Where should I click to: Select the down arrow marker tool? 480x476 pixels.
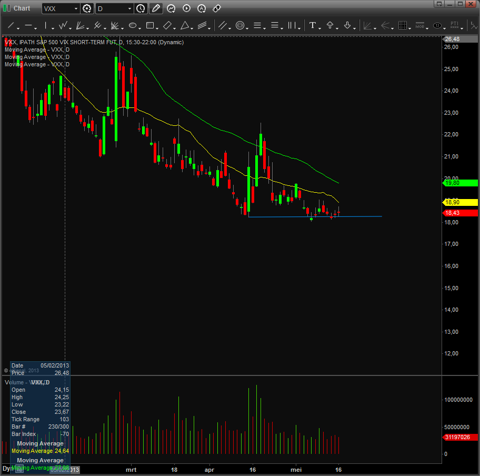click(347, 25)
